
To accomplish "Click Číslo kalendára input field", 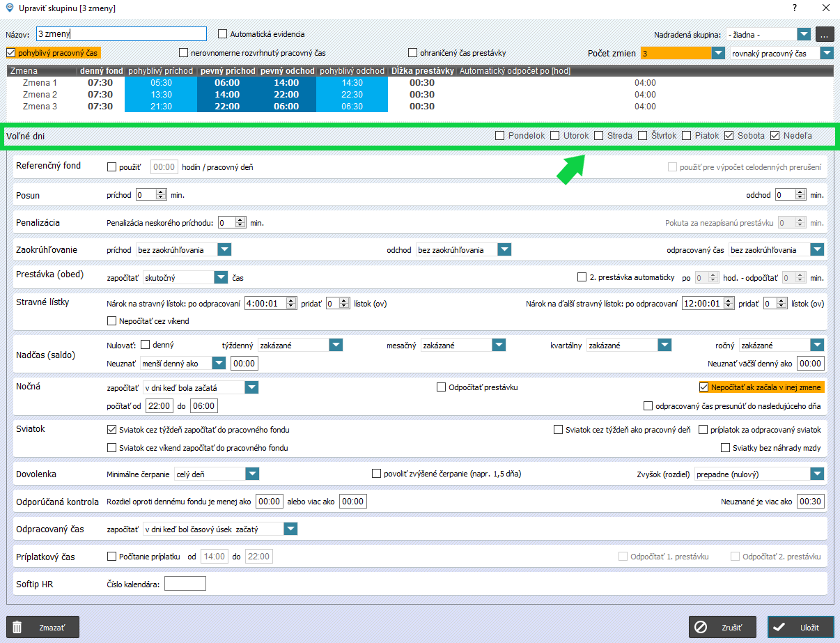I will (185, 584).
